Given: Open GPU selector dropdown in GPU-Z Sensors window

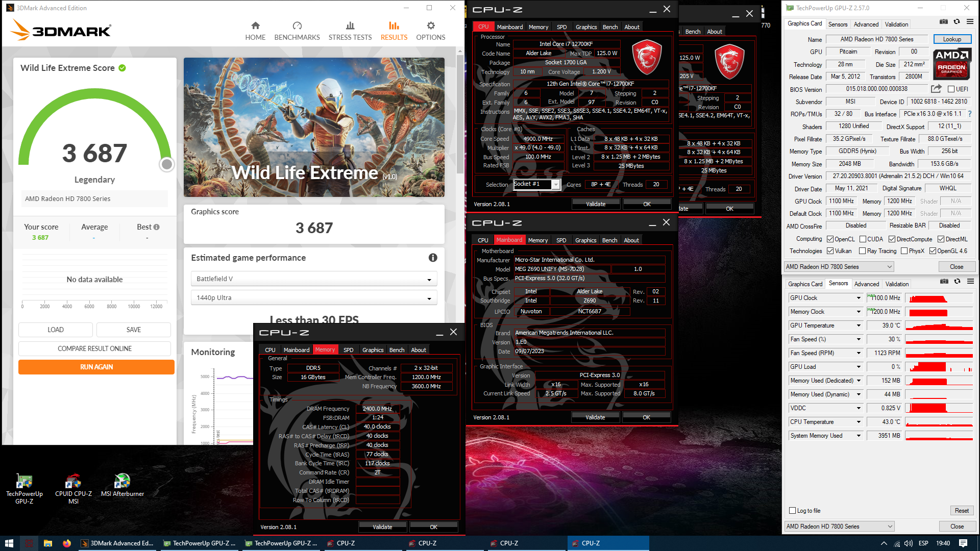Looking at the screenshot, I should (x=840, y=527).
